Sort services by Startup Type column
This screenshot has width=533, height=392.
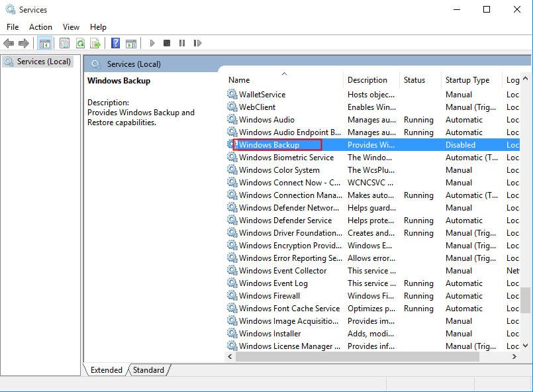coord(467,80)
